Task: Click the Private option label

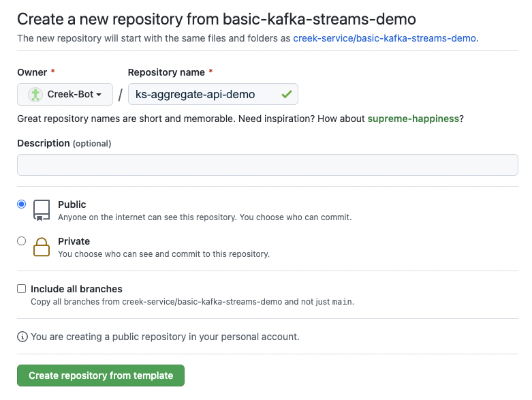Action: (x=74, y=241)
